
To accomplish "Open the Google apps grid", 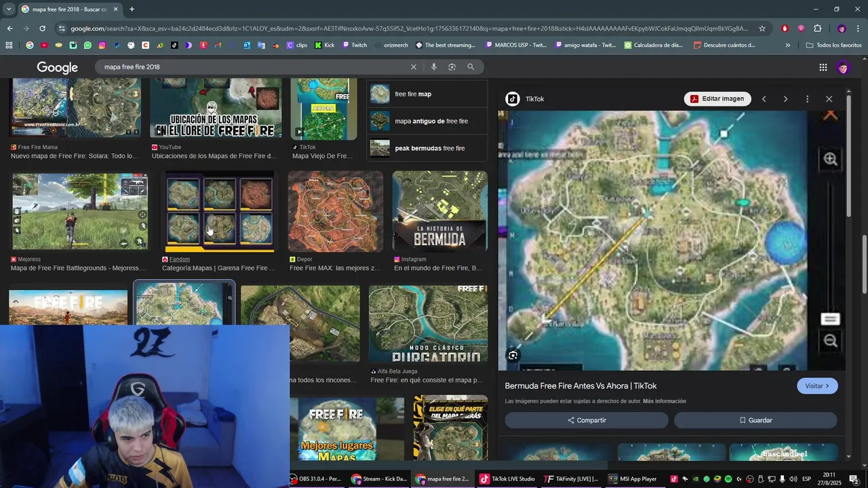I will [823, 67].
